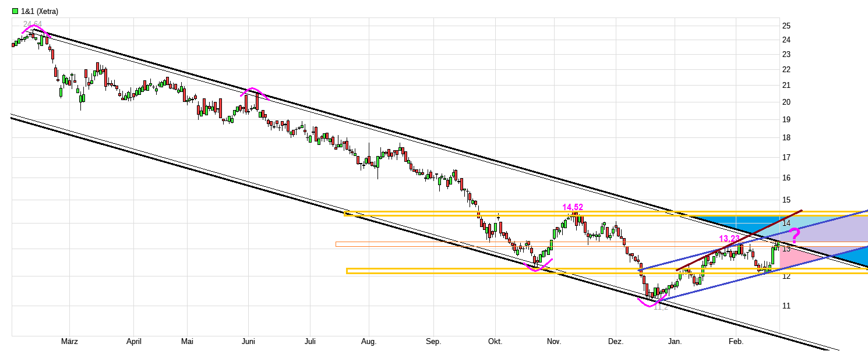868x351 pixels.
Task: Select Jan. on the time axis
Action: coord(675,342)
